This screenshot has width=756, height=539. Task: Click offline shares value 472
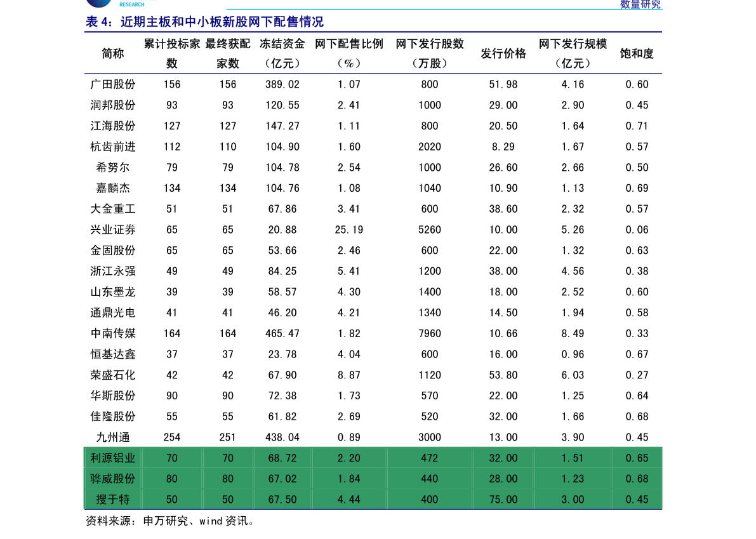click(x=430, y=458)
